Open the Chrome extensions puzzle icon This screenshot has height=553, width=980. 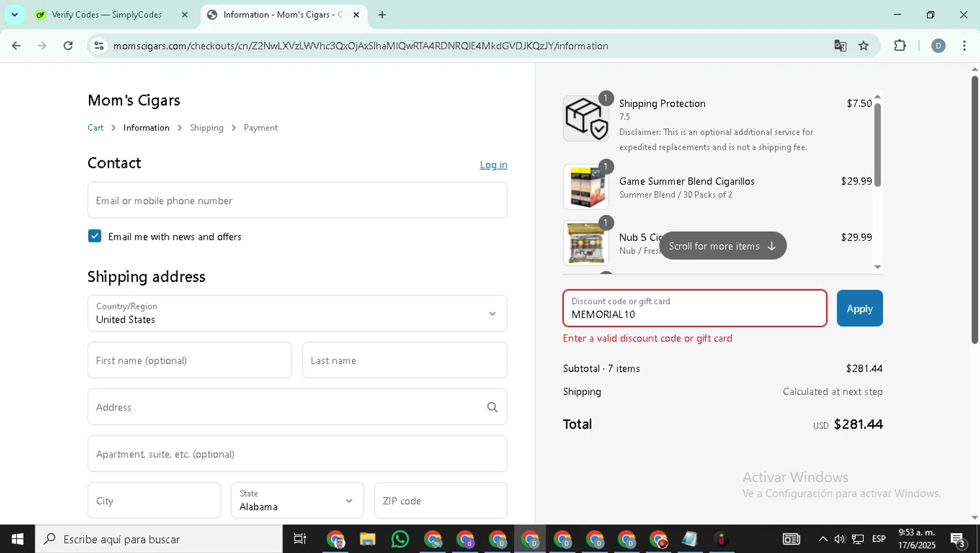pyautogui.click(x=900, y=46)
